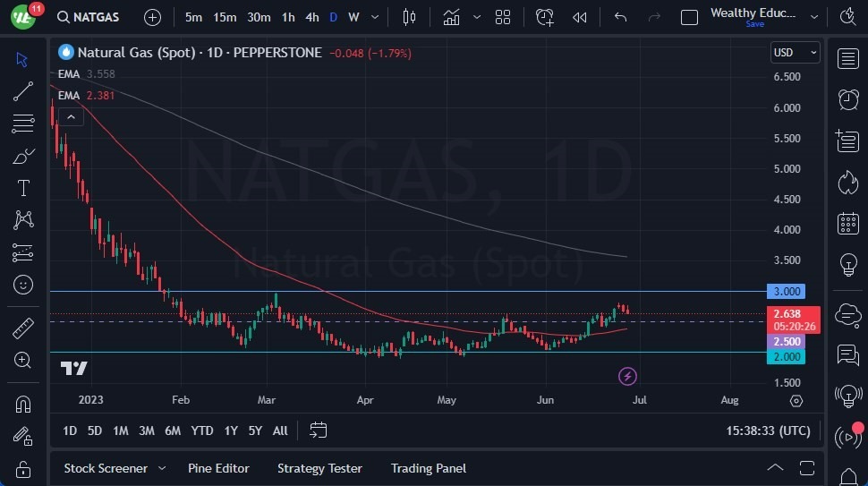Viewport: 868px width, 486px height.
Task: Select trend line tool
Action: pyautogui.click(x=22, y=91)
